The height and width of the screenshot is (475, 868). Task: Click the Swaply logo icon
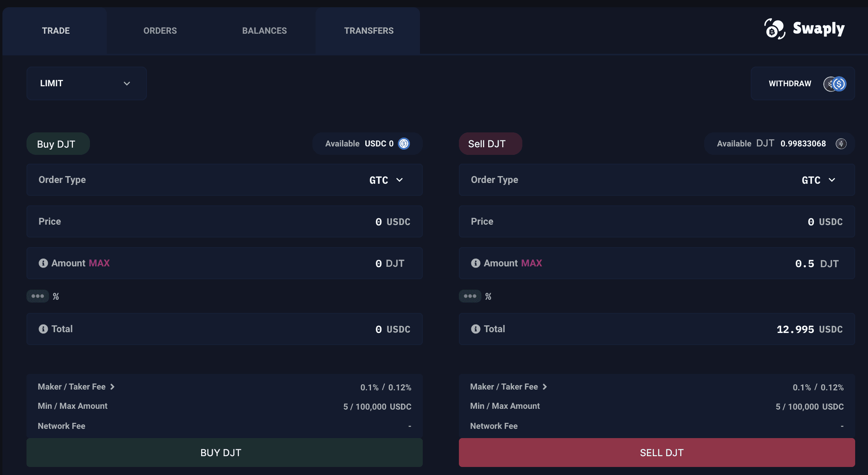[x=774, y=29]
